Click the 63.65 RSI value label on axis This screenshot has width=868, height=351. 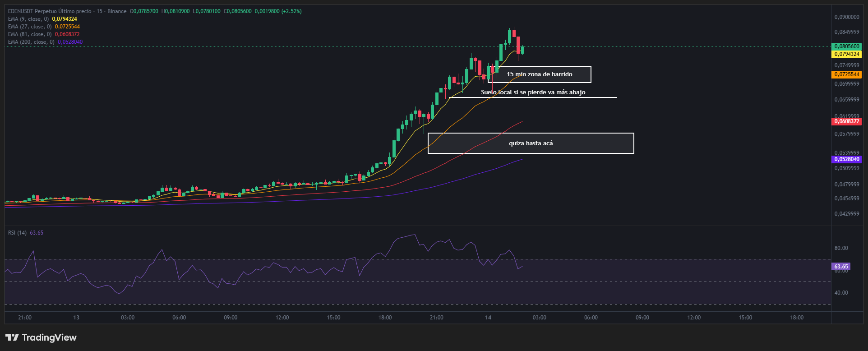[841, 267]
